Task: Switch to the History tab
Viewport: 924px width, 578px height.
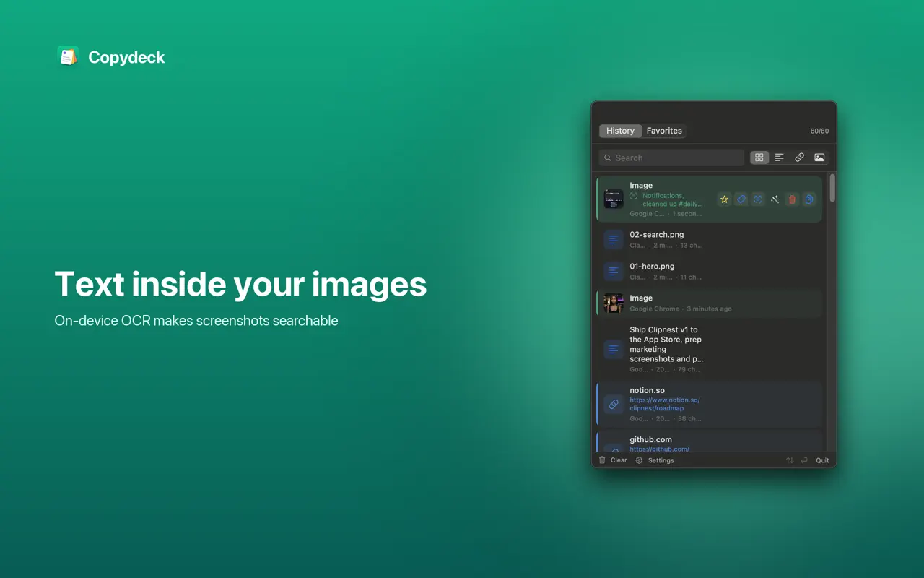Action: [x=620, y=131]
